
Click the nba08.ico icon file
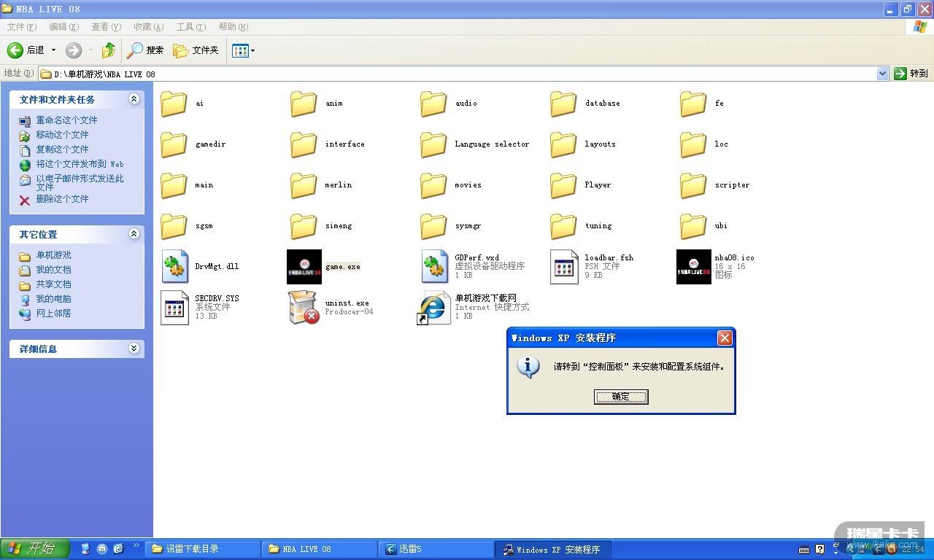point(693,267)
